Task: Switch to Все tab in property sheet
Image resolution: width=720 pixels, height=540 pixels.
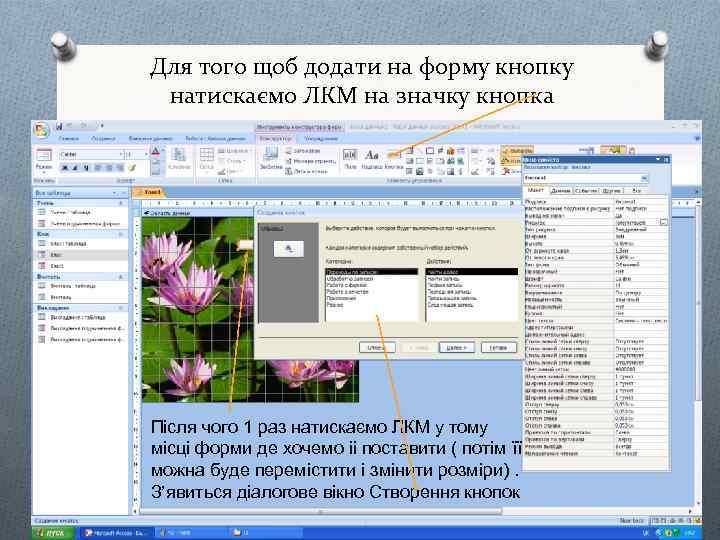Action: click(636, 190)
